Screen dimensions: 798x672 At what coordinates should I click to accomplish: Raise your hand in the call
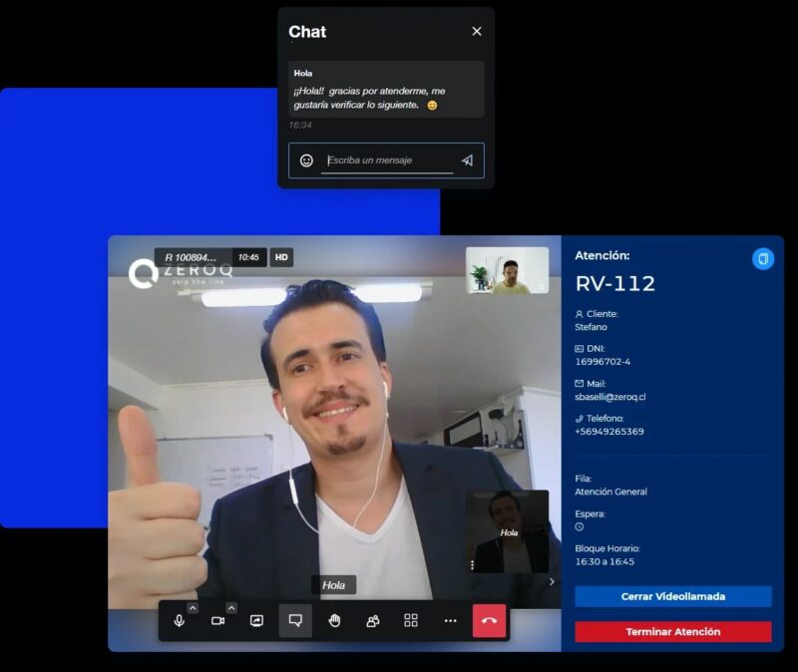(334, 620)
